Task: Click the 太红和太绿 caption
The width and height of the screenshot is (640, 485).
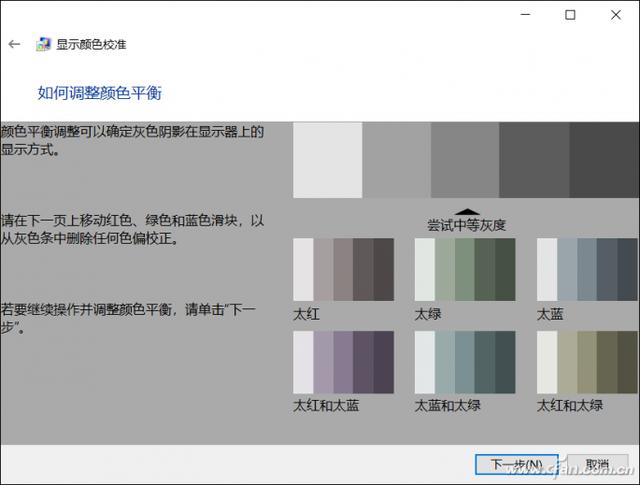Action: click(x=570, y=405)
